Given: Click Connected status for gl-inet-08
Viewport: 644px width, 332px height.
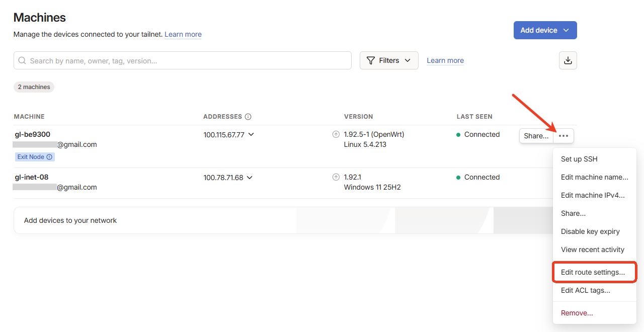Looking at the screenshot, I should coord(478,177).
